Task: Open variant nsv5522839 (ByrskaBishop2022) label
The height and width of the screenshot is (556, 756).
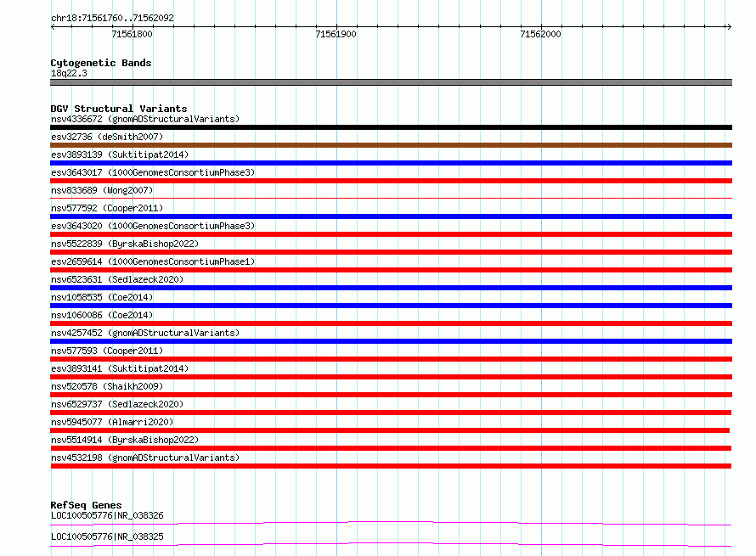Action: click(125, 244)
